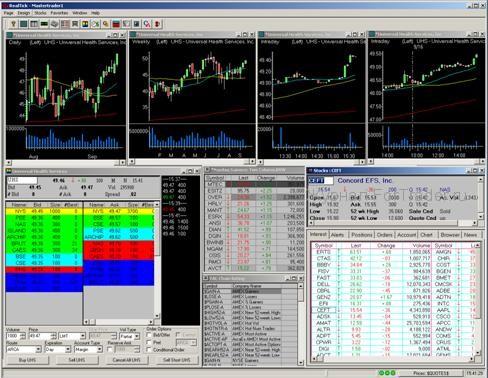Select AMAT in the Interest list

323,323
